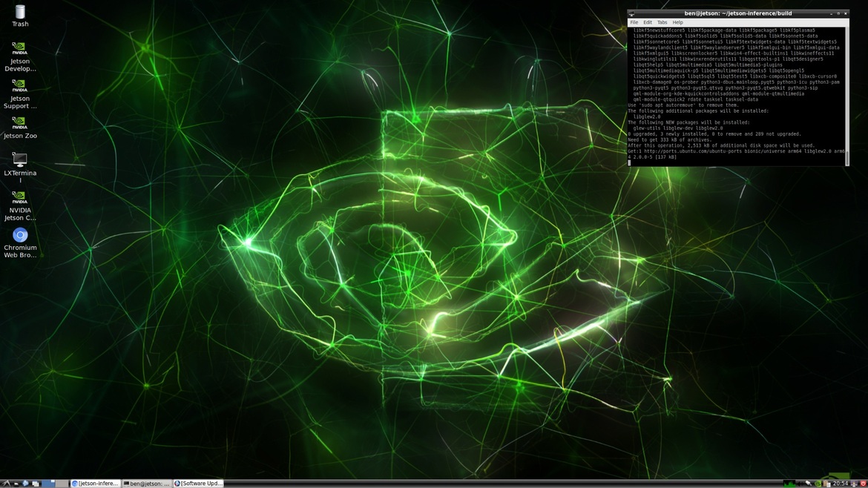Open the Trash desktop icon
The image size is (868, 488).
pyautogui.click(x=20, y=16)
